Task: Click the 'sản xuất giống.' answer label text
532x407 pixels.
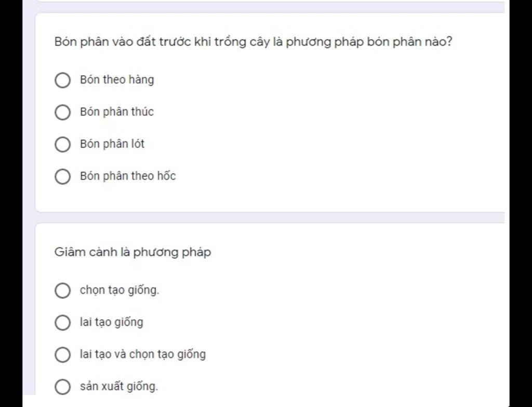Action: pyautogui.click(x=118, y=387)
